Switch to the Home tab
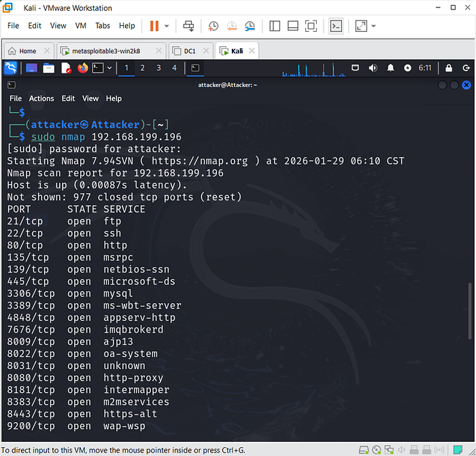This screenshot has height=456, width=476. (29, 51)
